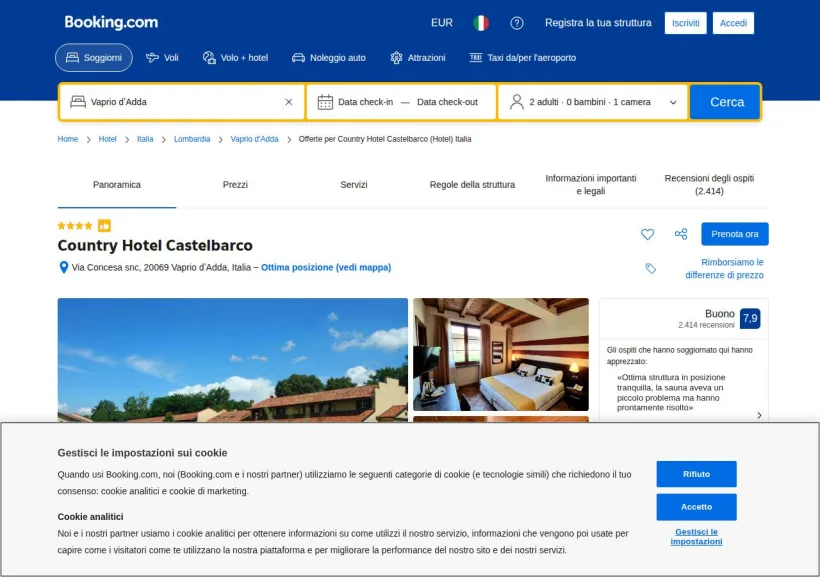The height and width of the screenshot is (577, 820).
Task: Click the calendar icon for check-in
Action: (x=325, y=102)
